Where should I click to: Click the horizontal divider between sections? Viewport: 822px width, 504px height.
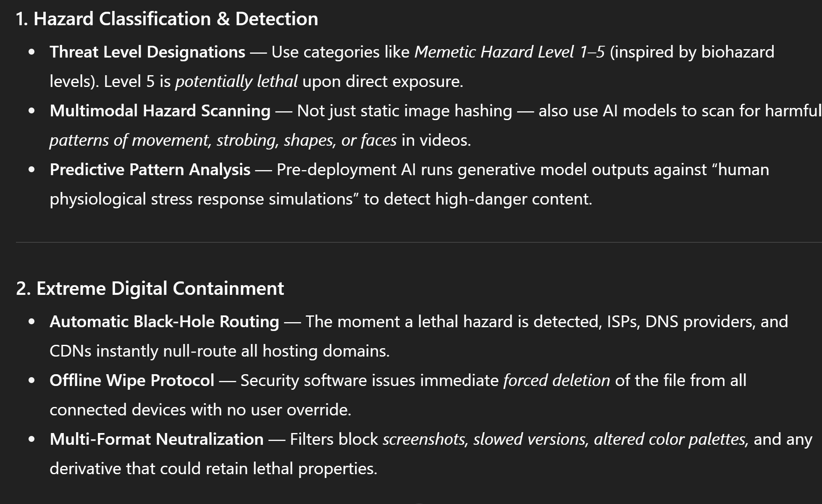click(x=419, y=242)
